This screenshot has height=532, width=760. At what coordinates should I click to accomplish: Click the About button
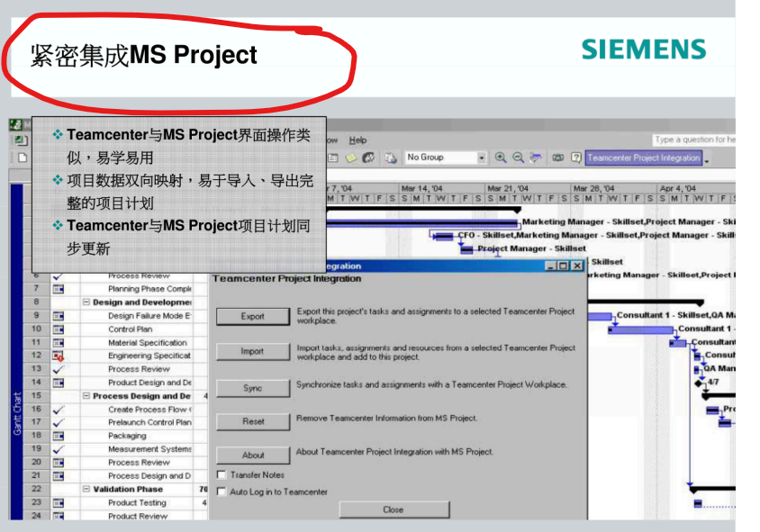pyautogui.click(x=252, y=455)
